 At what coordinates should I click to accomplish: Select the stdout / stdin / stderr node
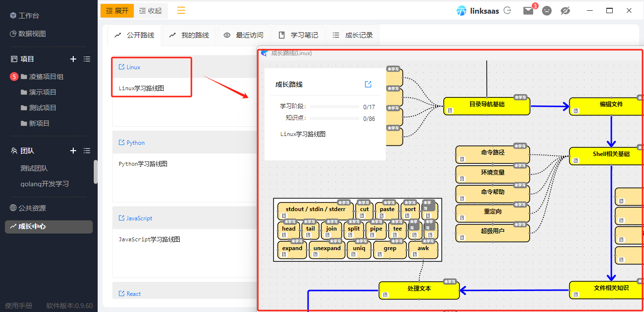315,211
